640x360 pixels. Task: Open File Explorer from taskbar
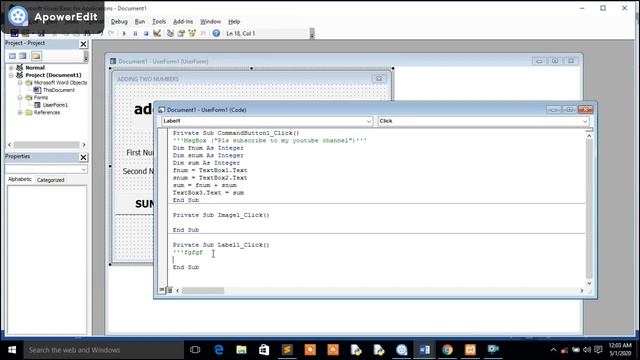click(x=241, y=350)
